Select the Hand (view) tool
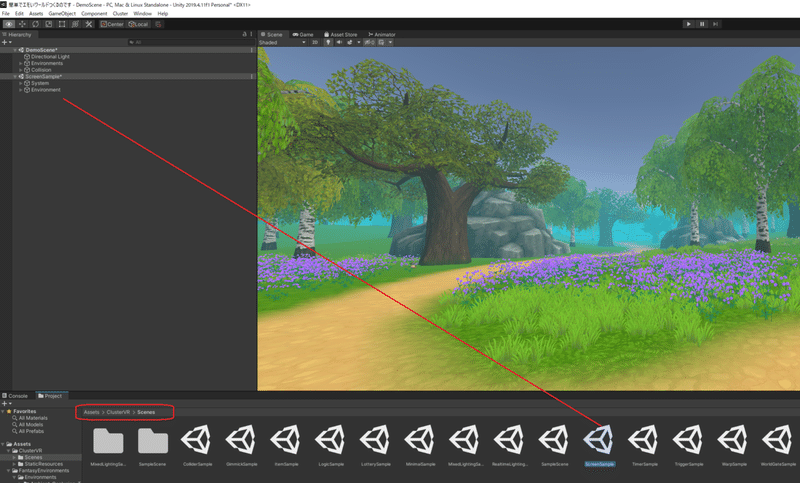The height and width of the screenshot is (483, 800). pos(9,24)
